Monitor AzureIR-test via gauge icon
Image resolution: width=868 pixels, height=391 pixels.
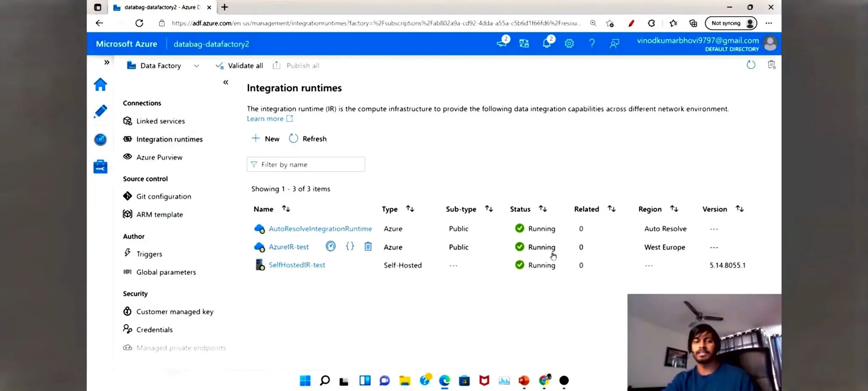331,246
